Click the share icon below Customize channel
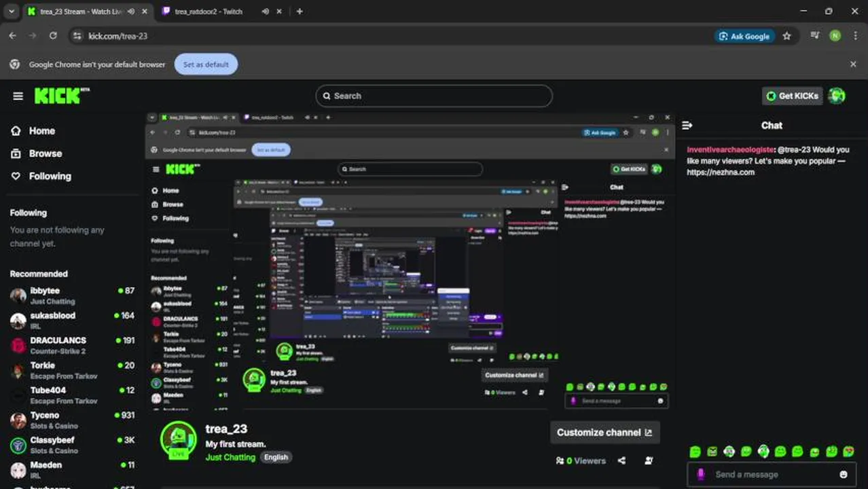Image resolution: width=868 pixels, height=489 pixels. [621, 460]
